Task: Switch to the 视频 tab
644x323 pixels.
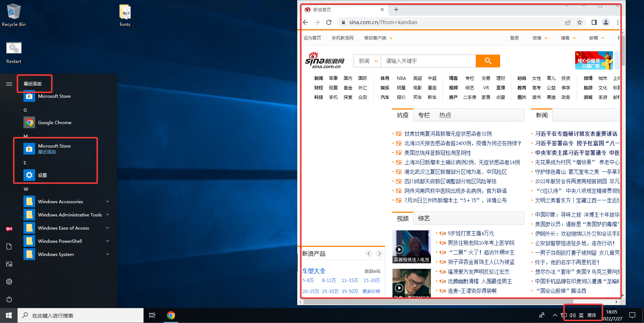Action: [403, 218]
